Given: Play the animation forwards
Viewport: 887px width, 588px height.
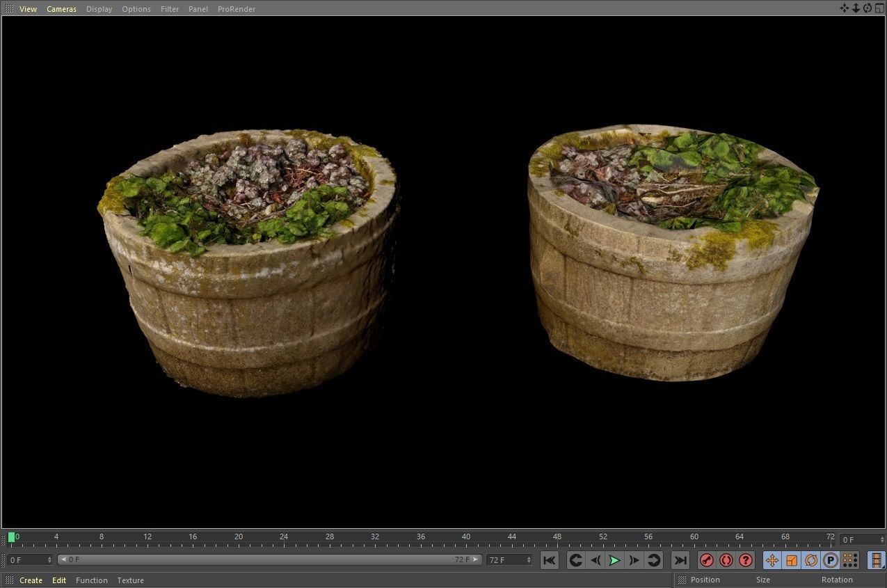Looking at the screenshot, I should click(614, 560).
